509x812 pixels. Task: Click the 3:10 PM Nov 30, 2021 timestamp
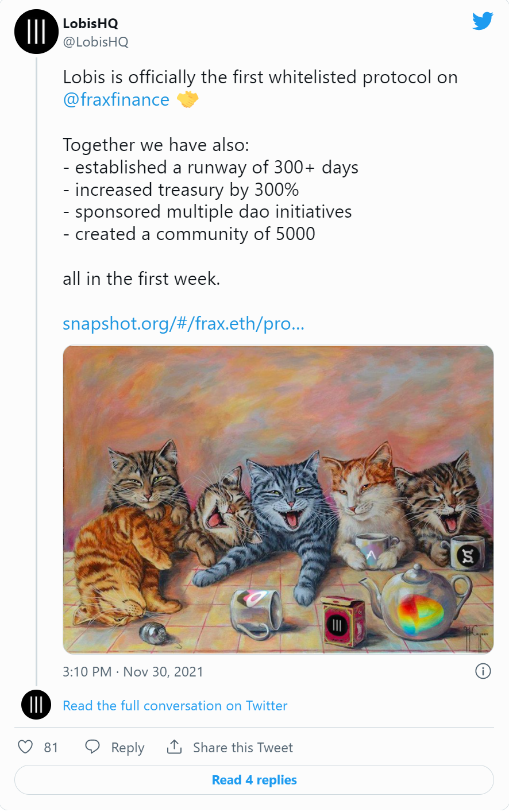(133, 671)
